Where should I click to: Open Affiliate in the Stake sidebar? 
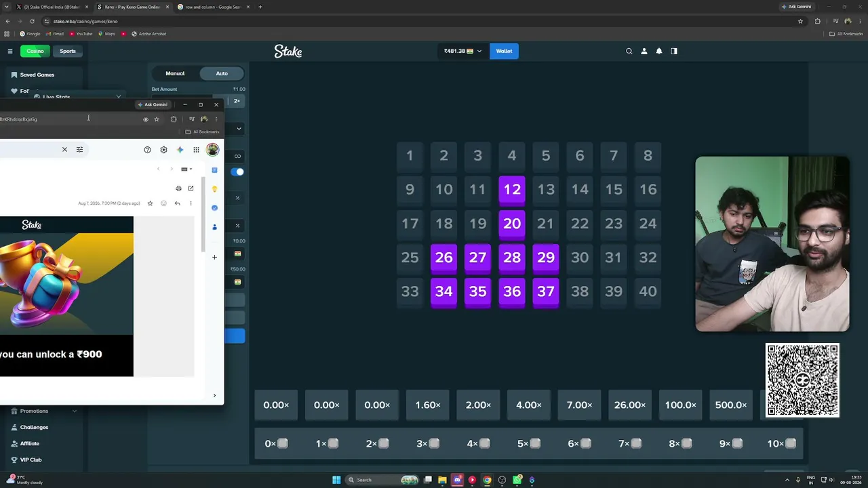tap(25, 443)
